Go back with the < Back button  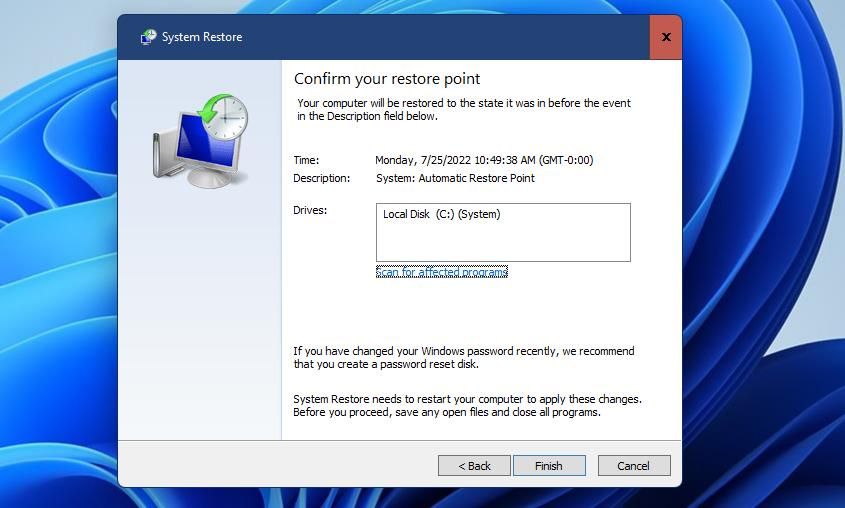click(474, 465)
